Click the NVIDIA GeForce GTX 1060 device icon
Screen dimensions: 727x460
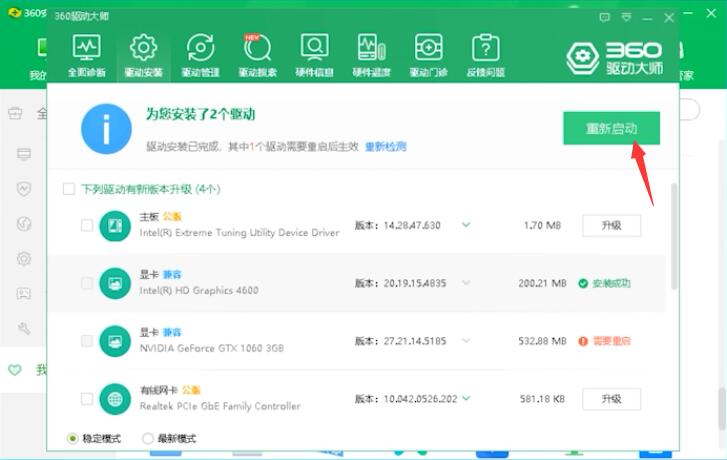tap(115, 341)
